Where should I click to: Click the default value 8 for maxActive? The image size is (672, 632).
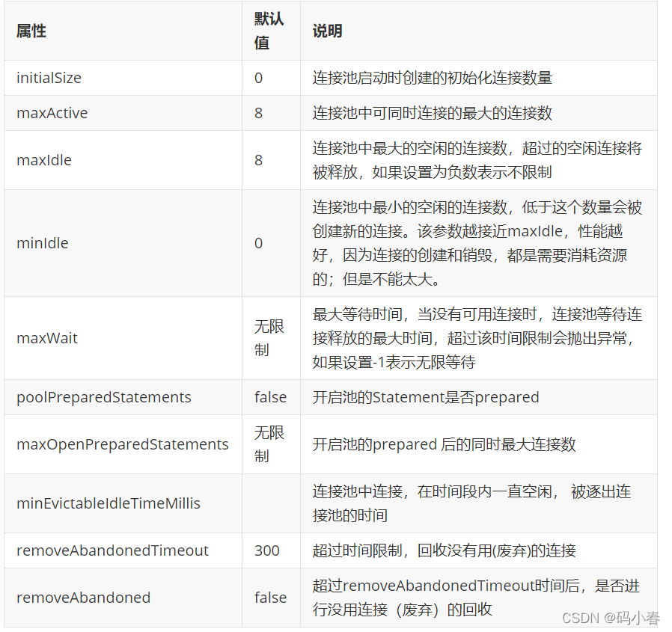click(x=257, y=113)
